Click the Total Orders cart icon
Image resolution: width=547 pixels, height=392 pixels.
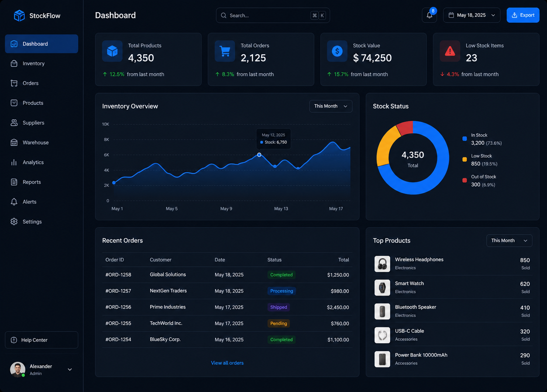point(225,51)
